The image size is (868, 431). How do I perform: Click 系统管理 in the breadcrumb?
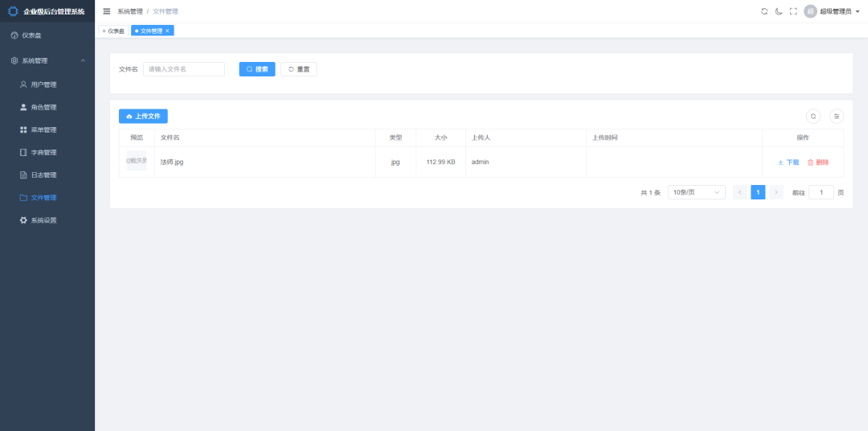pos(129,11)
